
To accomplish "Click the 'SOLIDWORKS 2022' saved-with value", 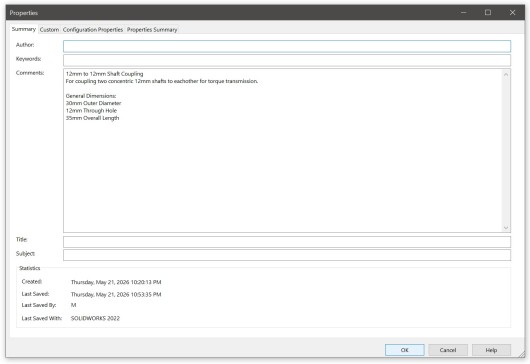I will (95, 318).
